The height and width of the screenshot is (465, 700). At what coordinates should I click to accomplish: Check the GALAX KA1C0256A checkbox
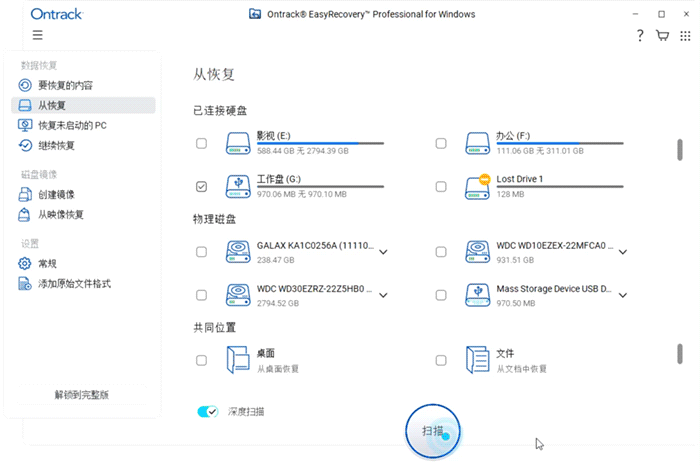[201, 252]
